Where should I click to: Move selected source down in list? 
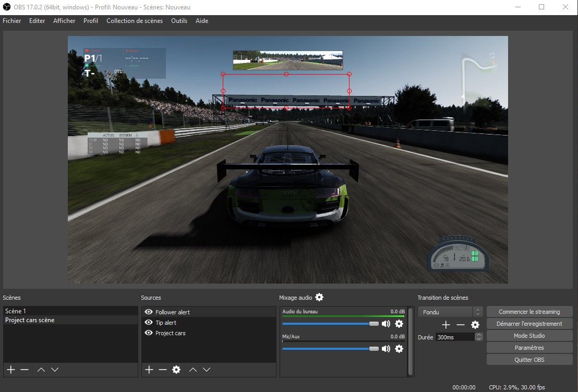[207, 370]
